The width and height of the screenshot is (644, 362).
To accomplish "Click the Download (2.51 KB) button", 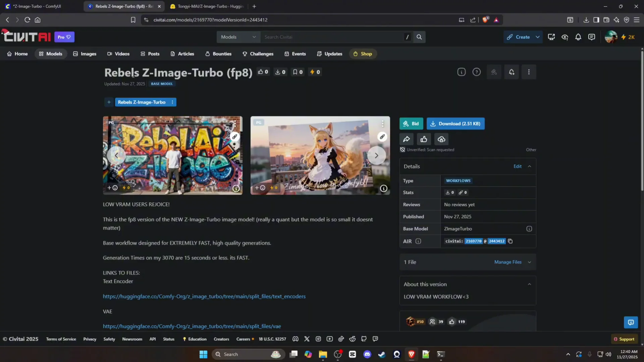I will (455, 123).
